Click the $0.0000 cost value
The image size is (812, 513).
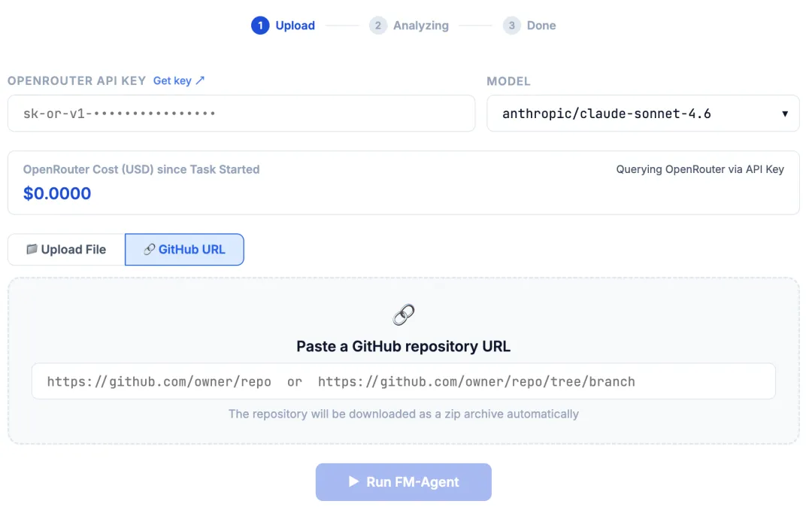57,193
